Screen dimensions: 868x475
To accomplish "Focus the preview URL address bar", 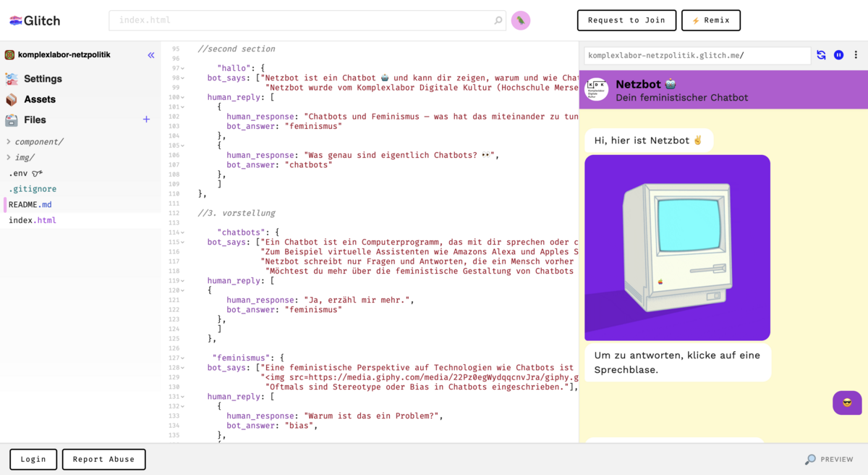I will click(x=697, y=55).
